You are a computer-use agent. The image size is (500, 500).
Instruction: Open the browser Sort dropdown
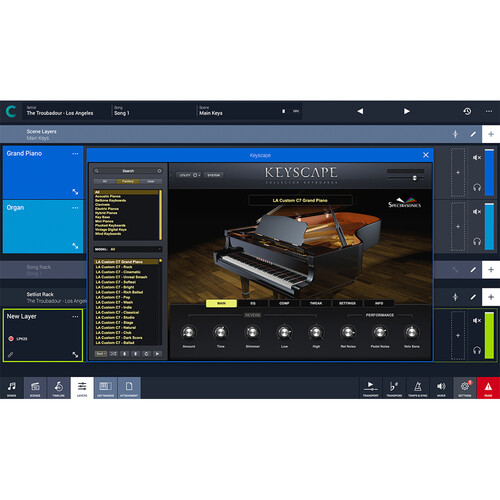pos(101,354)
